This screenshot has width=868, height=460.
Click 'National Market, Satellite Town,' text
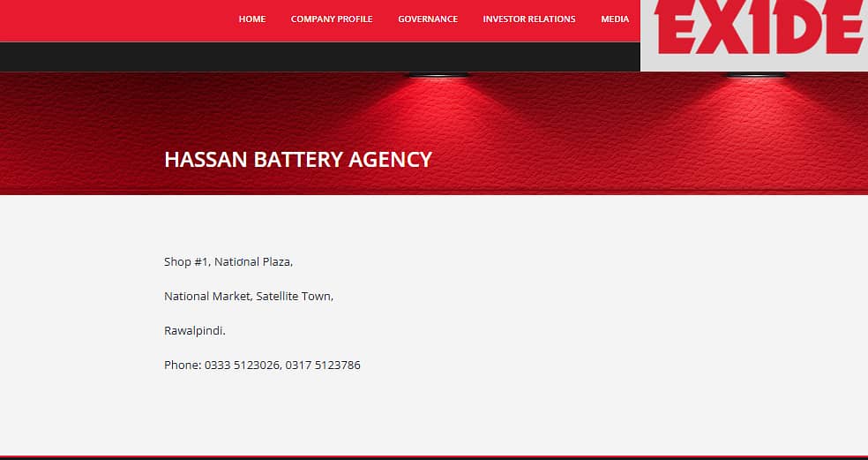[249, 297]
